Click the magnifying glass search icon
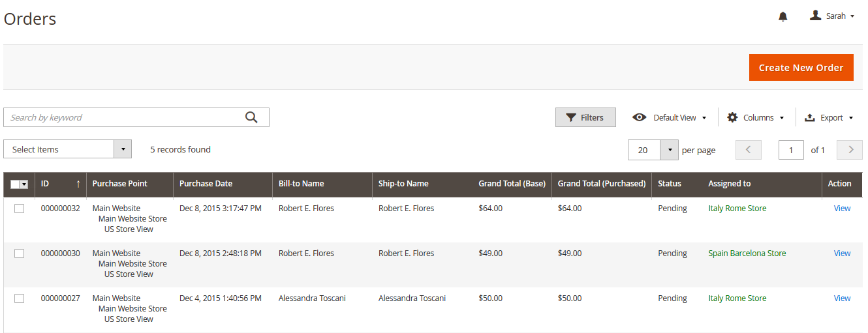The height and width of the screenshot is (333, 868). [x=251, y=117]
